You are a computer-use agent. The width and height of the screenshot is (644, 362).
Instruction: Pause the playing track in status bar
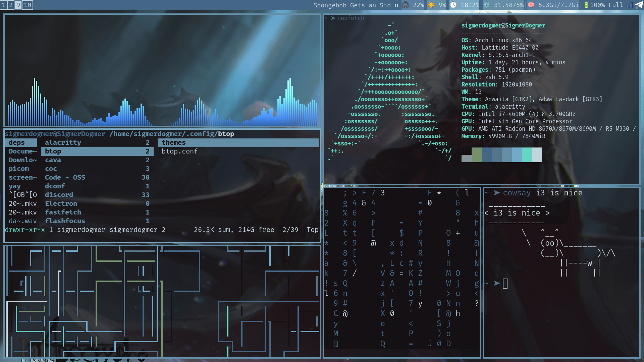coord(396,5)
